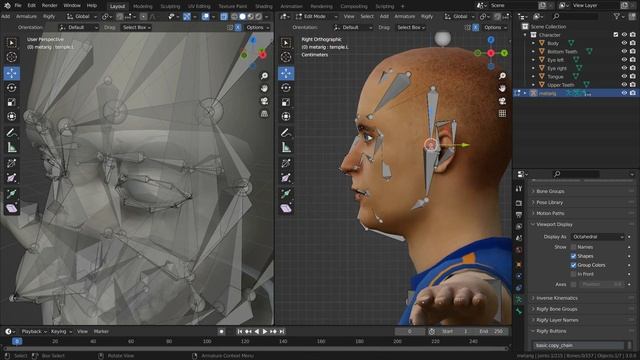Screen dimensions: 640x360
Task: Play the animation forward
Action: [x=265, y=331]
